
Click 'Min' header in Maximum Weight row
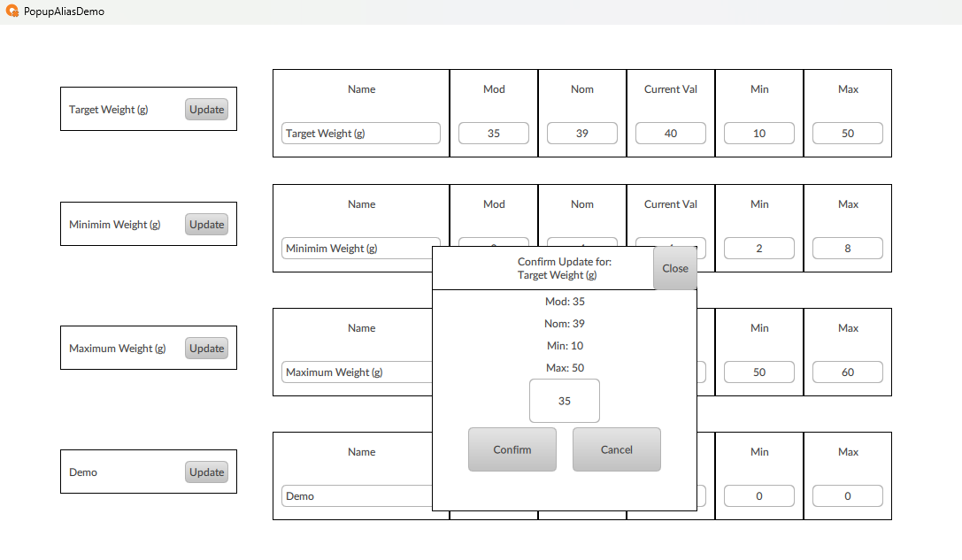[x=759, y=328]
